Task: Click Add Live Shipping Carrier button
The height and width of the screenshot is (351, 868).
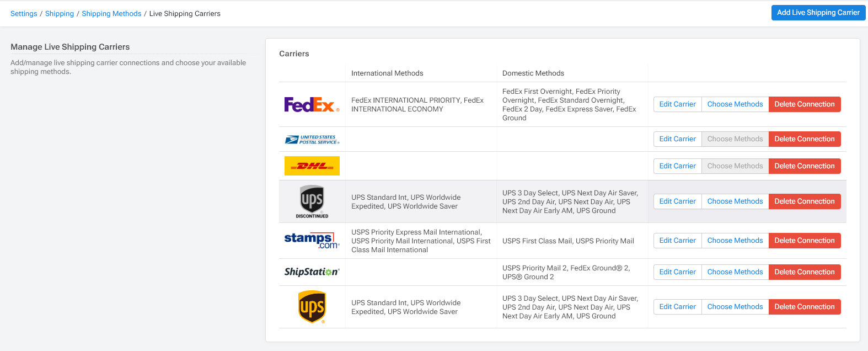Action: click(818, 13)
